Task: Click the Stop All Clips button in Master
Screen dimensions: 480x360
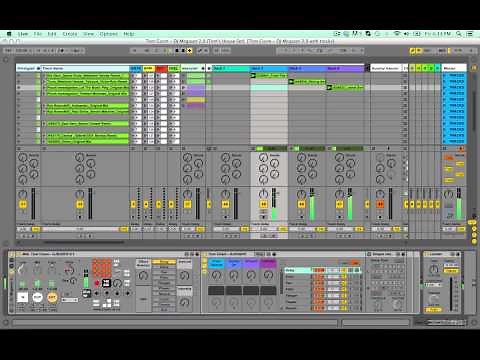Action: pyautogui.click(x=446, y=148)
